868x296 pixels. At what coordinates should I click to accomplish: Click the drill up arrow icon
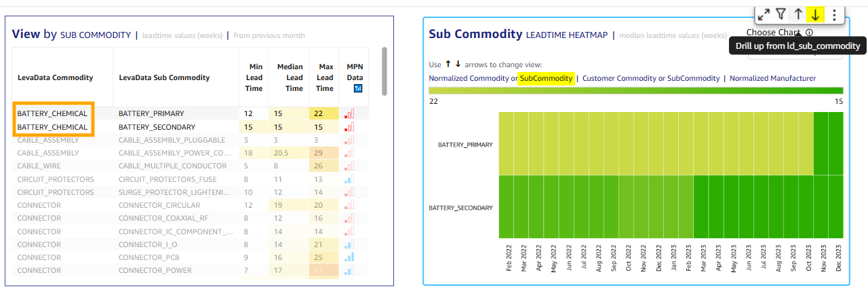pyautogui.click(x=799, y=14)
